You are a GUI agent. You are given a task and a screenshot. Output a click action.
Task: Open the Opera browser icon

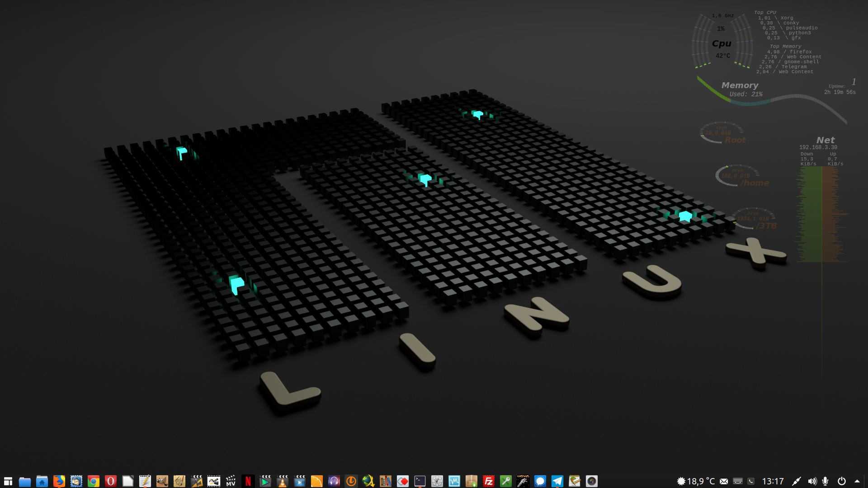pos(111,481)
